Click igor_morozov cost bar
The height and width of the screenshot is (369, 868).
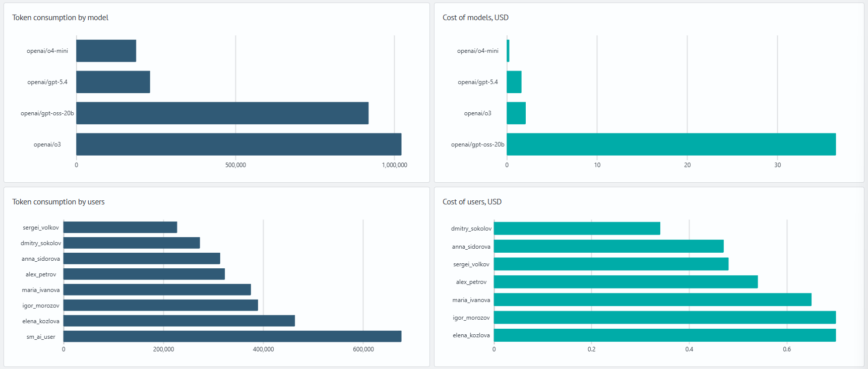[665, 318]
